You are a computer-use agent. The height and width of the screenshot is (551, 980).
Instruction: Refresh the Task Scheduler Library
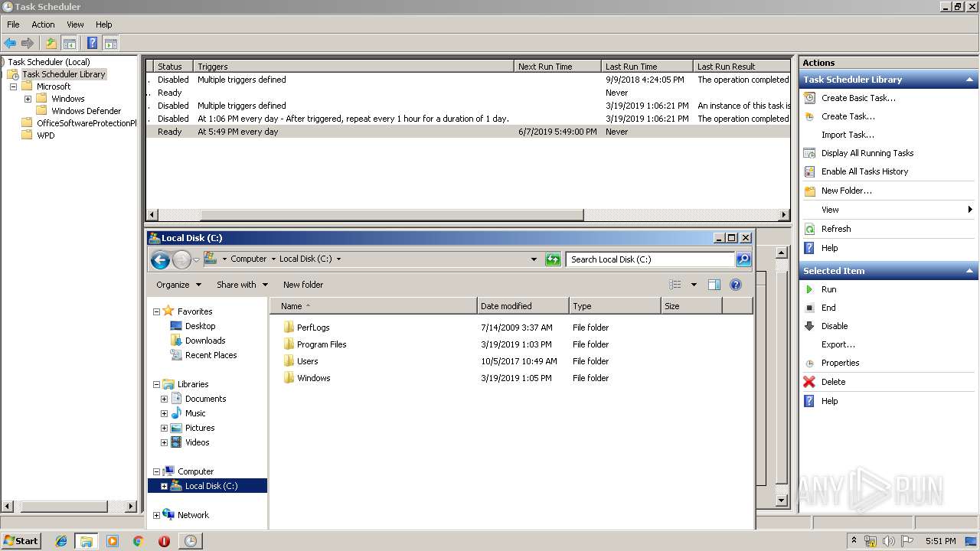click(836, 229)
